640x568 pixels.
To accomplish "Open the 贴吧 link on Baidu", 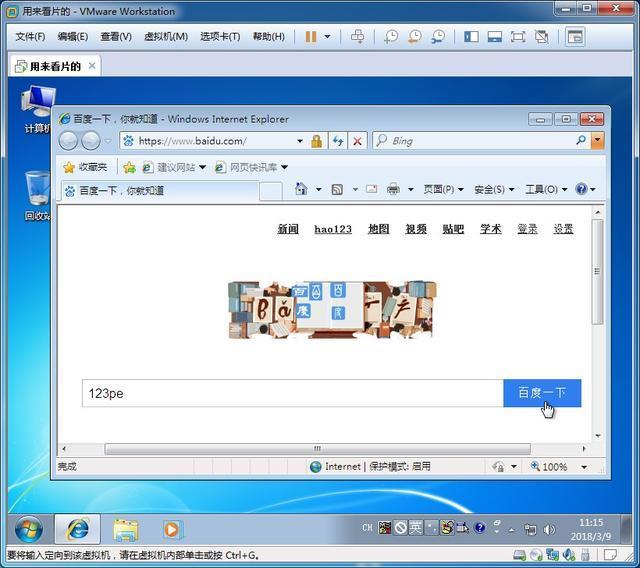I will (453, 229).
